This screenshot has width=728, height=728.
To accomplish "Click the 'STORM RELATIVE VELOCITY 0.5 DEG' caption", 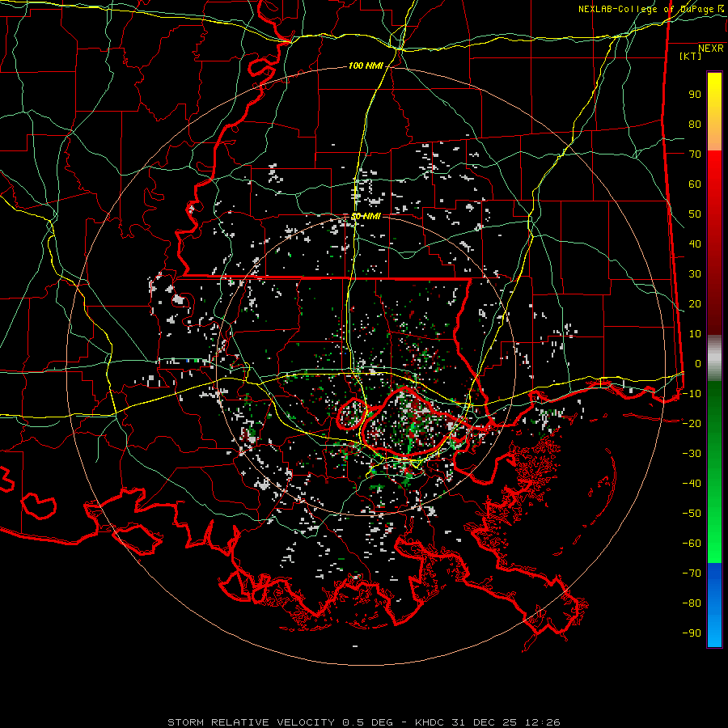I will tap(280, 722).
